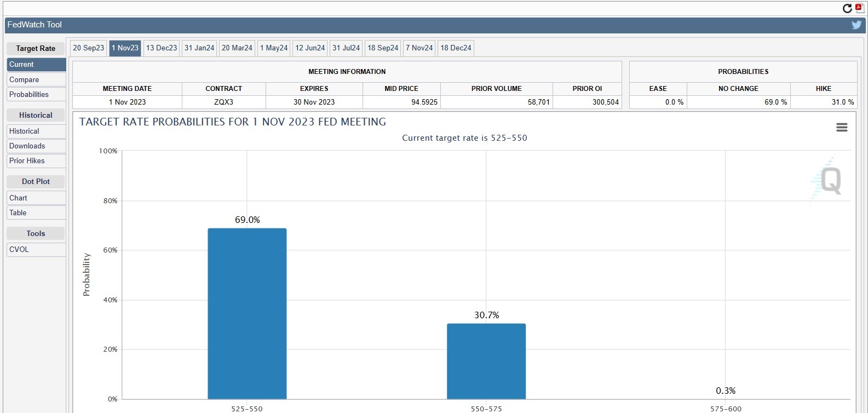Click the 550-575 axis label
Viewport: 868px width, 413px height.
[486, 409]
